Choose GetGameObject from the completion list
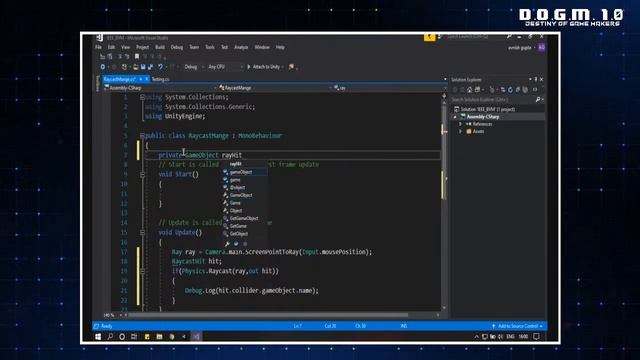Screen dimensions: 640x360 tap(245, 218)
